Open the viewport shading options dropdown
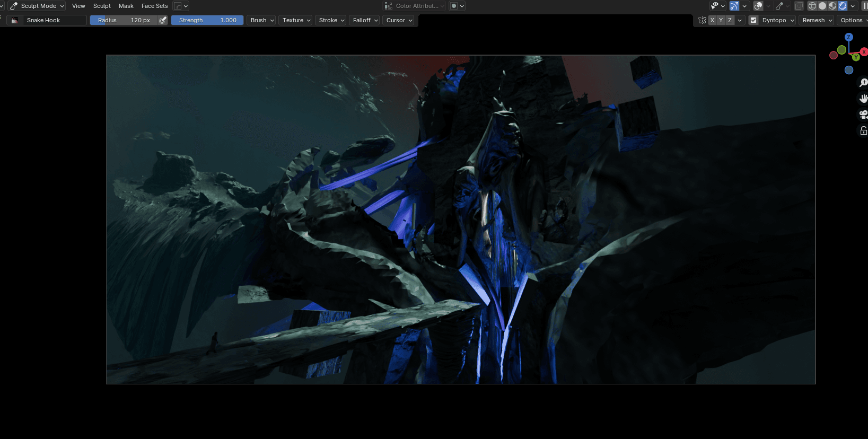 853,6
